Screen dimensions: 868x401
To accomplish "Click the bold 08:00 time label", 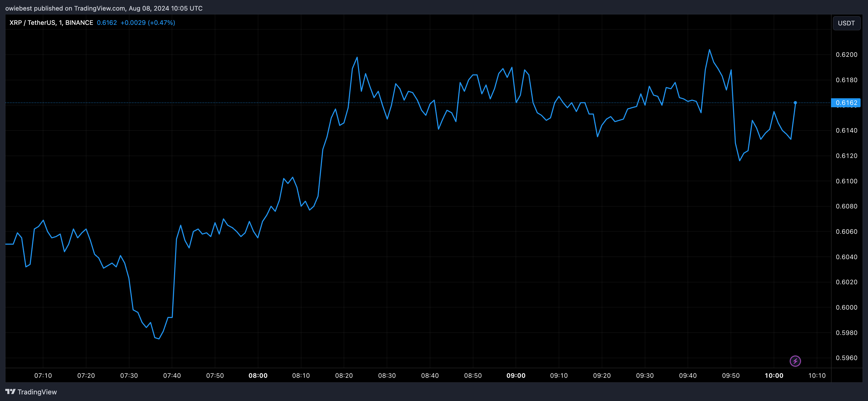I will (x=258, y=375).
